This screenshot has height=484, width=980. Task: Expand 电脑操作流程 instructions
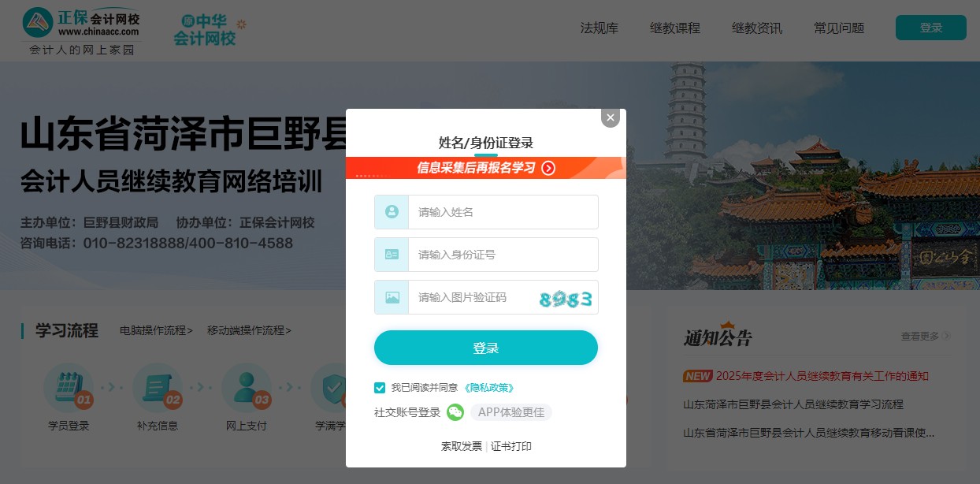point(156,330)
